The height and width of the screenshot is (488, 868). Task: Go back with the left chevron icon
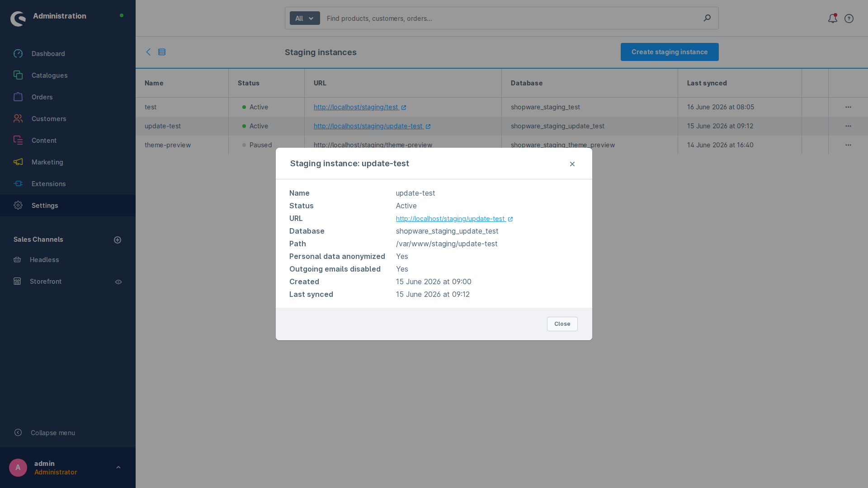tap(148, 52)
